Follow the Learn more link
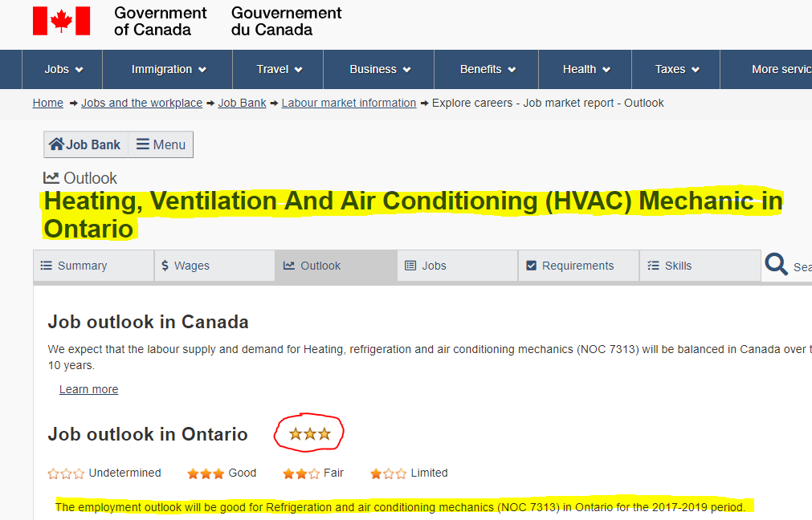 88,389
